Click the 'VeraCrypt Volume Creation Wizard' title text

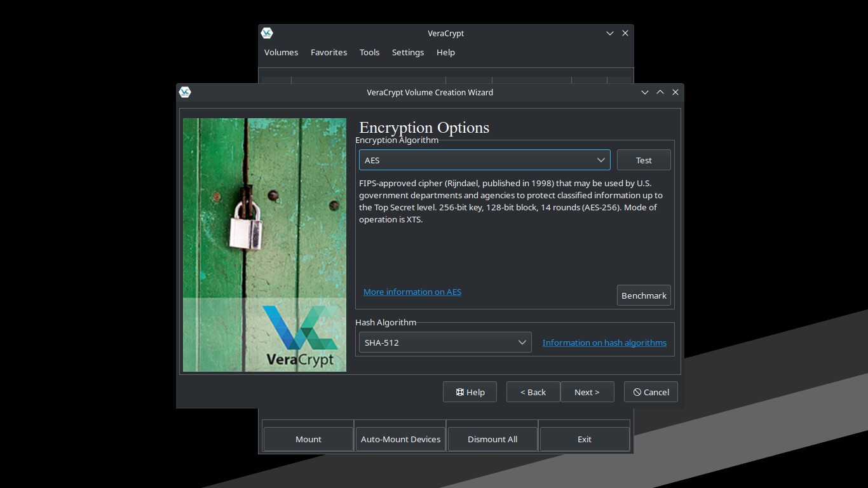coord(430,92)
